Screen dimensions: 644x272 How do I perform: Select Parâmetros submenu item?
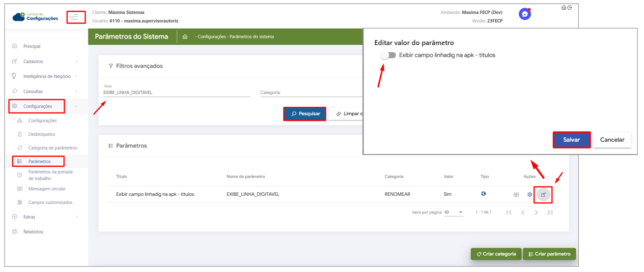coord(39,161)
